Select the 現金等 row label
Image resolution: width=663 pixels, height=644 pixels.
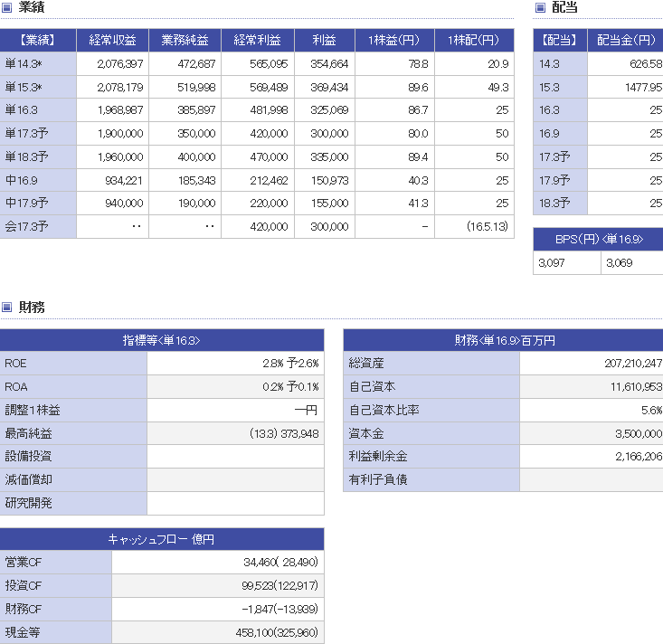(x=56, y=632)
